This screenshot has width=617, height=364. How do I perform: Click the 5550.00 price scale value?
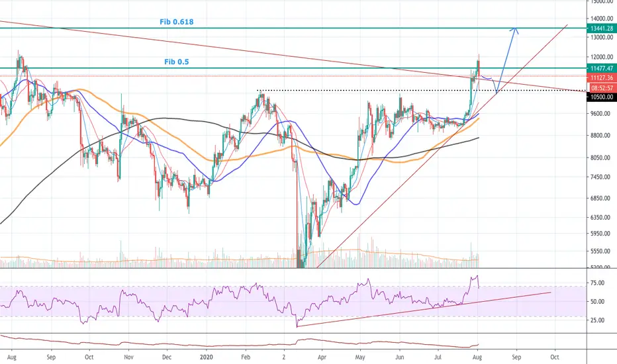pos(600,251)
